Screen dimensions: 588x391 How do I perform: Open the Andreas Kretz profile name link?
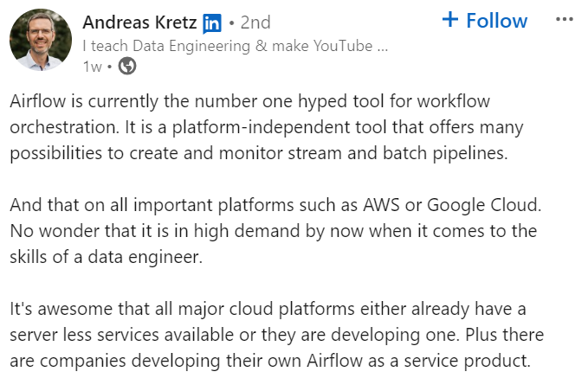tap(139, 22)
